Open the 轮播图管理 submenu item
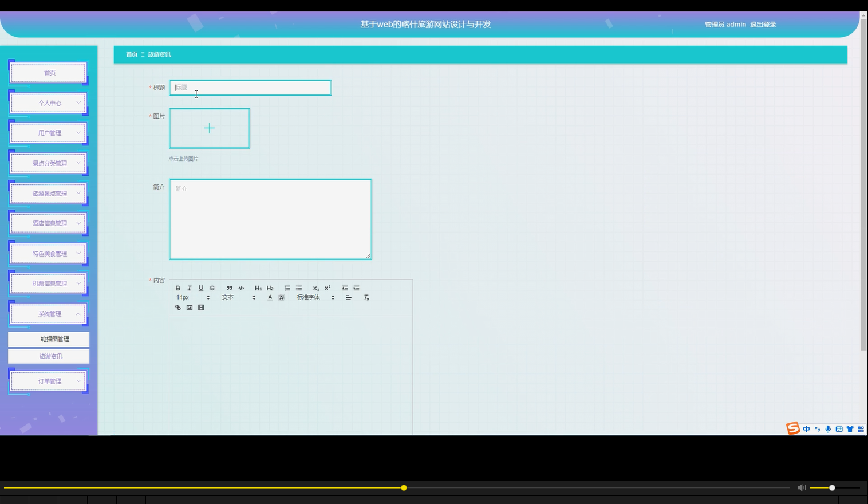Screen dimensions: 868x504 49,339
